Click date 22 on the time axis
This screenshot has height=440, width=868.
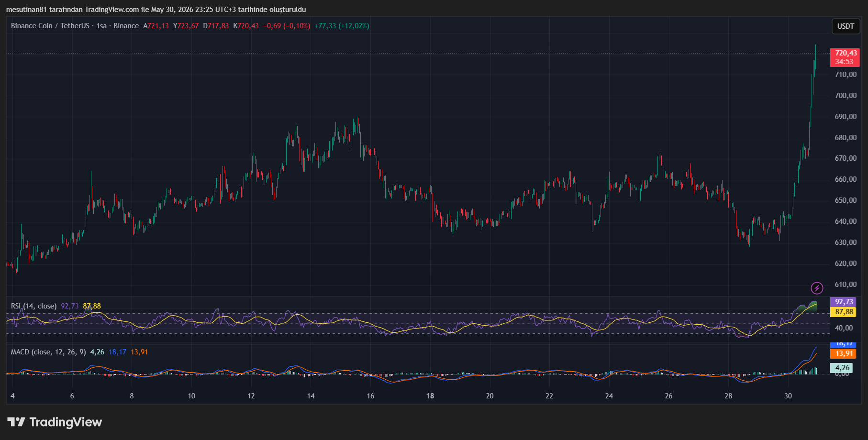coord(549,396)
